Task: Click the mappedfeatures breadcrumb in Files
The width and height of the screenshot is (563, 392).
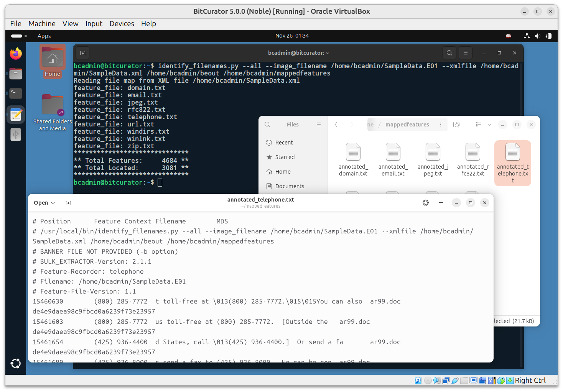Action: point(407,125)
